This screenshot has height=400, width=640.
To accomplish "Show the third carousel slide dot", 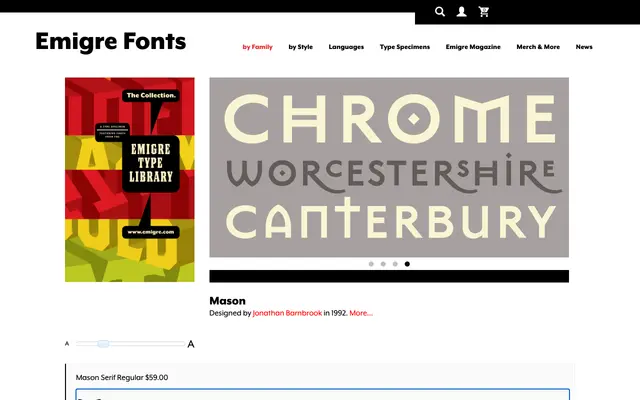I will pyautogui.click(x=395, y=264).
